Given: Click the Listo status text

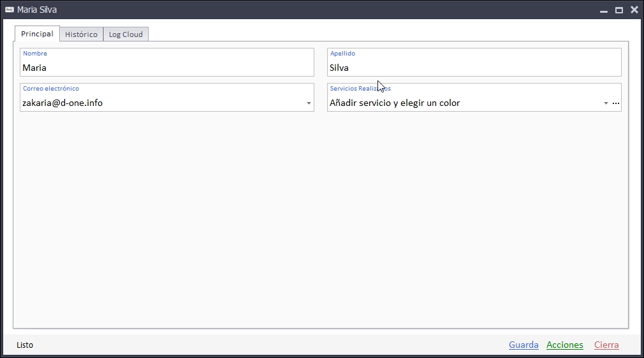Looking at the screenshot, I should [x=25, y=345].
